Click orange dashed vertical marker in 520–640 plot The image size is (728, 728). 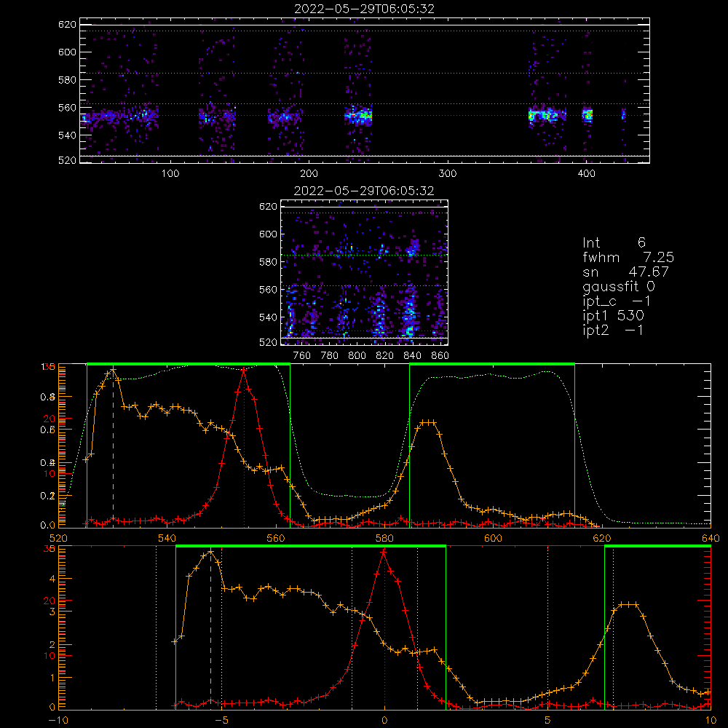coord(113,447)
